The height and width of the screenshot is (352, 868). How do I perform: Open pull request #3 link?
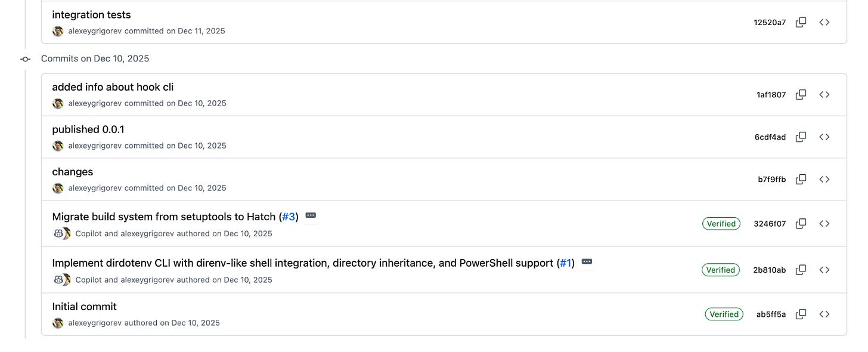pyautogui.click(x=289, y=217)
